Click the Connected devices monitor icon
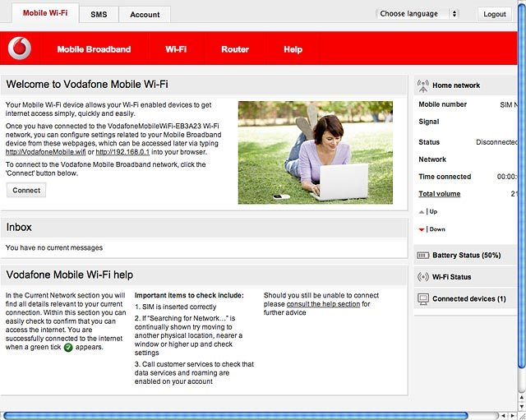The width and height of the screenshot is (526, 420). tap(423, 299)
